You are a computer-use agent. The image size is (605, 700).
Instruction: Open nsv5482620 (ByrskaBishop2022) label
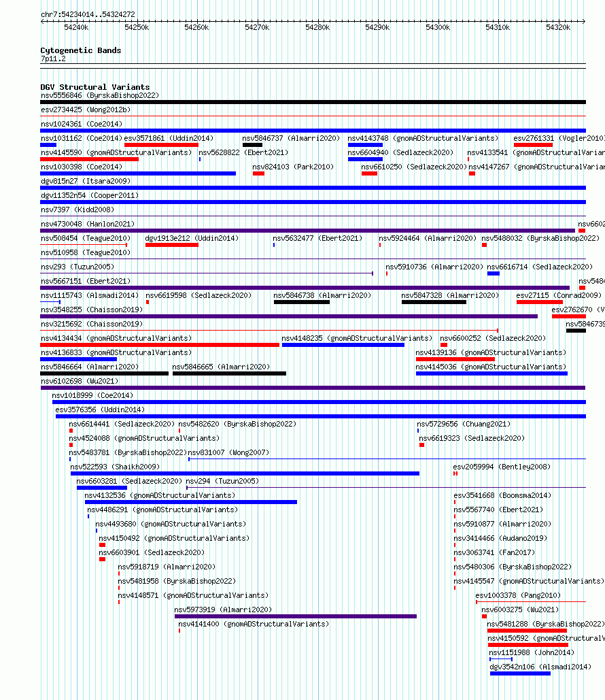(237, 424)
